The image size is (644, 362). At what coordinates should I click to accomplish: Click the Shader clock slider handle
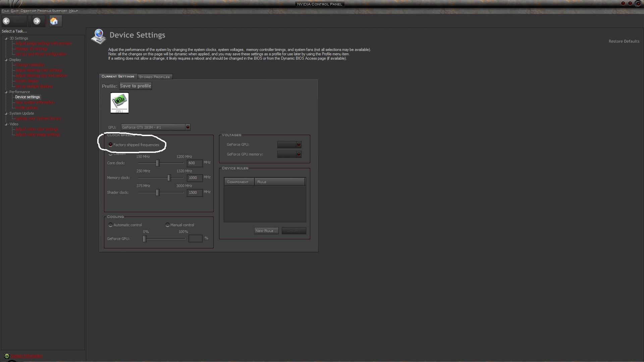pos(158,193)
